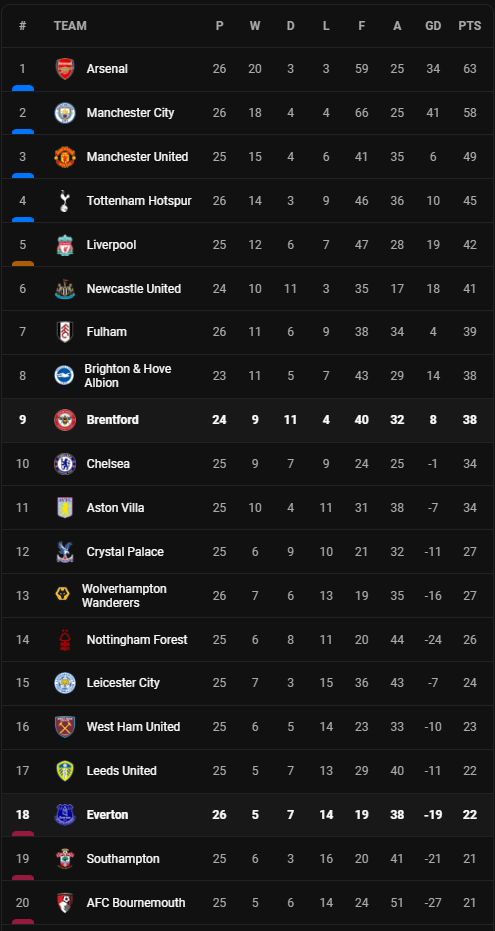495x931 pixels.
Task: Click the Tottenham Hotspur cockerel crest
Action: pos(65,201)
